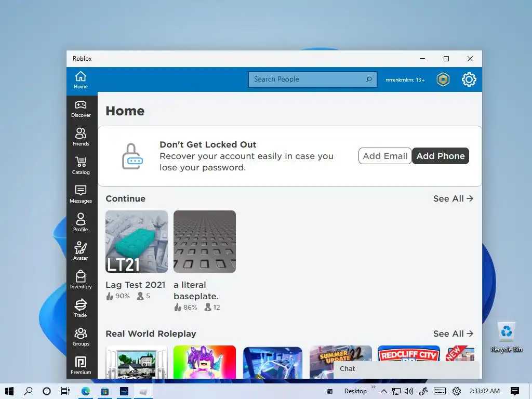Open the Premium membership page
This screenshot has height=399, width=532.
pyautogui.click(x=81, y=365)
